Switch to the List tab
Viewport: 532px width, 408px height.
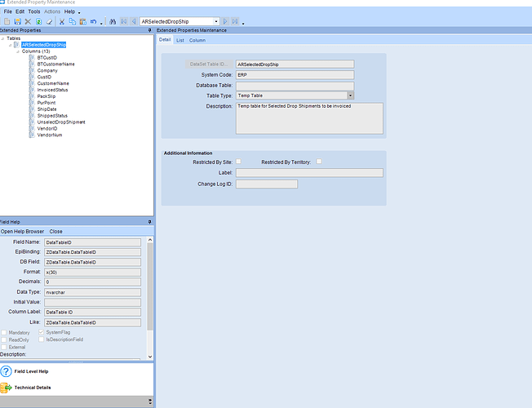(x=180, y=40)
